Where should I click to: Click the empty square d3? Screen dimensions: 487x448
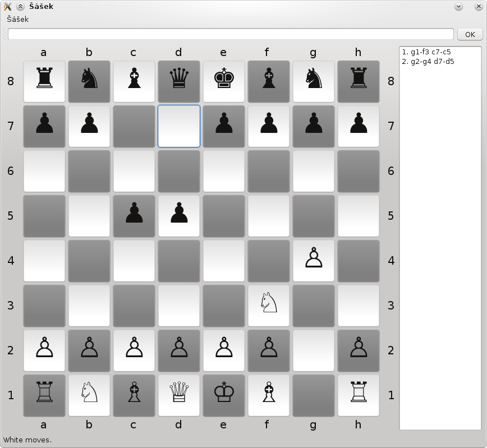[179, 306]
